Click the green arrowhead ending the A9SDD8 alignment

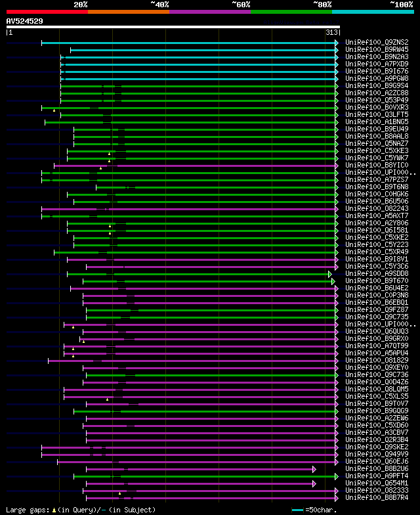point(330,275)
